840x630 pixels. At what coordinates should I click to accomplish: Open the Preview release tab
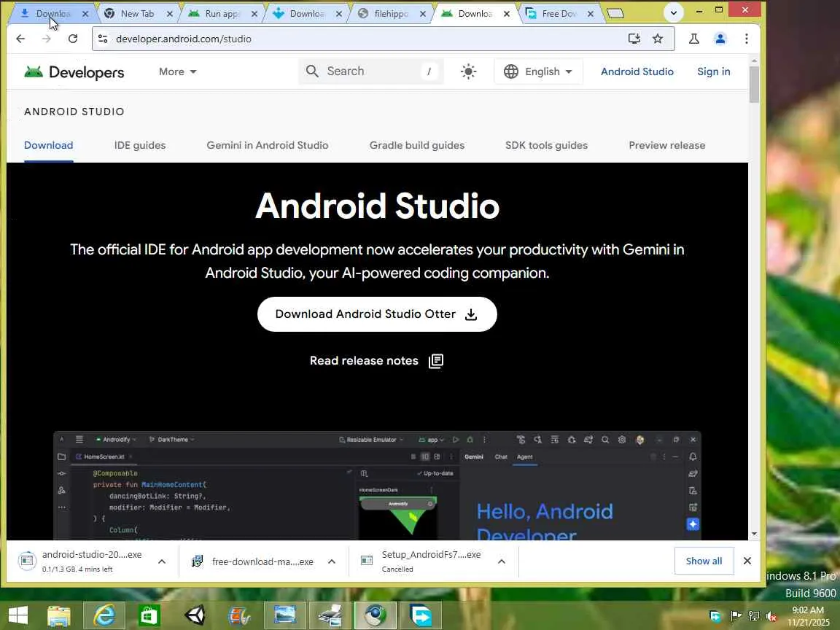point(667,145)
